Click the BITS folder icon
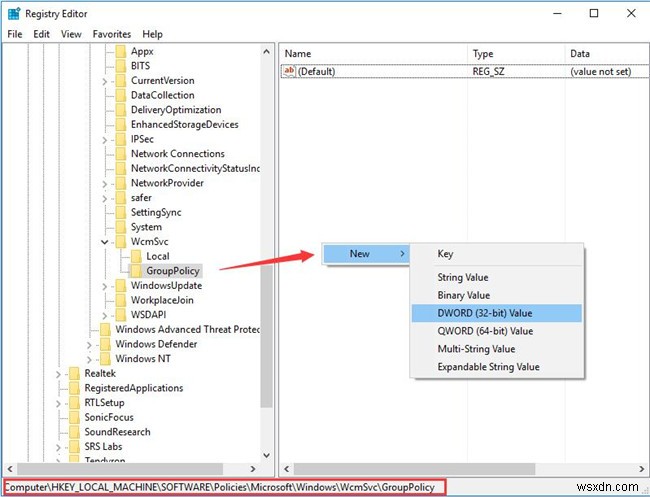This screenshot has height=497, width=650. 121,66
